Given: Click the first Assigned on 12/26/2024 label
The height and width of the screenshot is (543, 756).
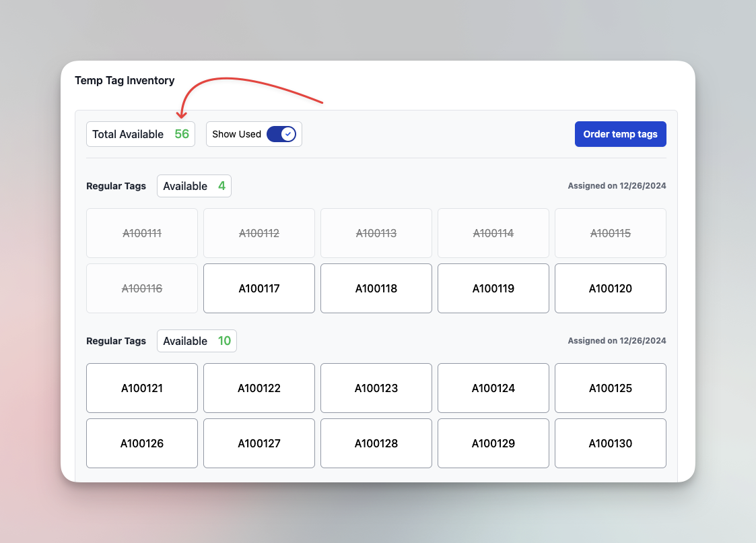Looking at the screenshot, I should (x=616, y=186).
